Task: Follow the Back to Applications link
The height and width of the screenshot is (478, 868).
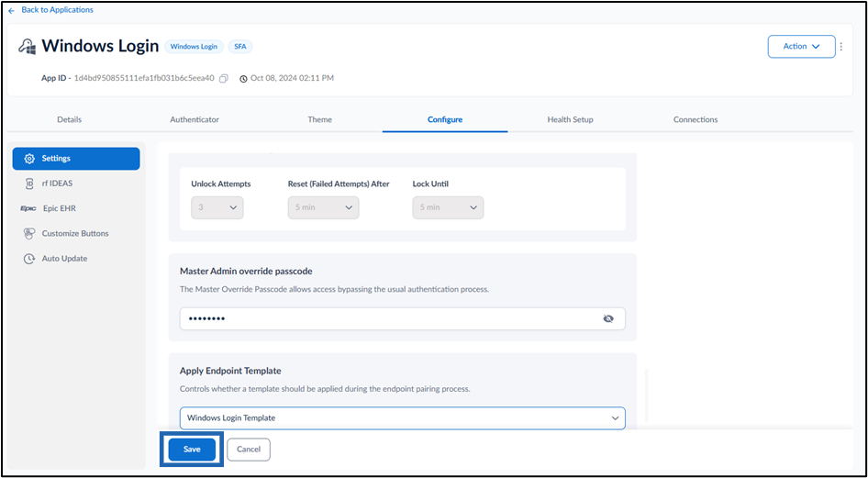Action: [57, 10]
